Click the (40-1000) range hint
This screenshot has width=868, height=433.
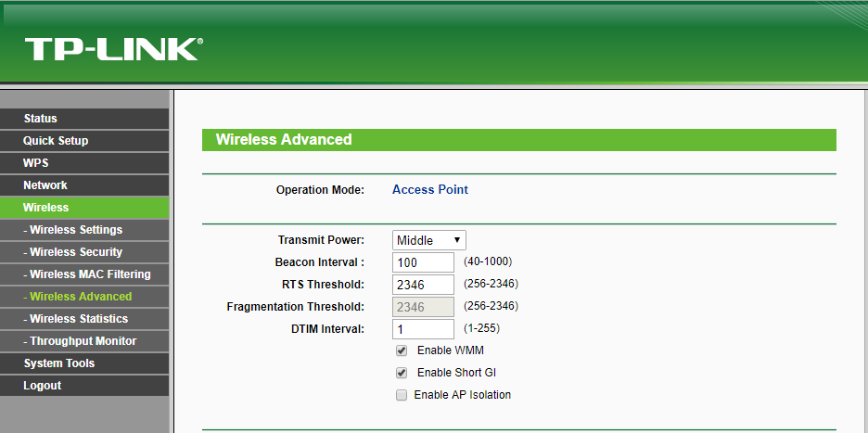coord(488,261)
